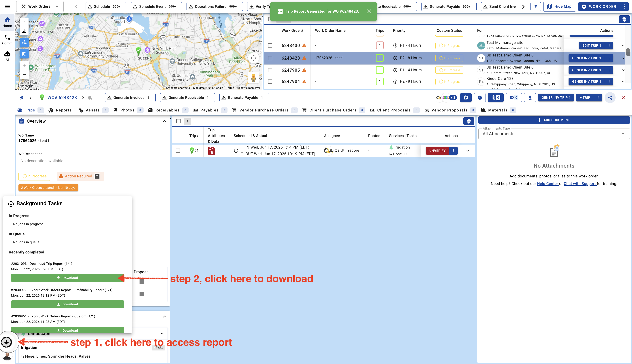Screen dimensions: 632x364
Task: Expand row for work order 6247904
Action: coord(623,81)
